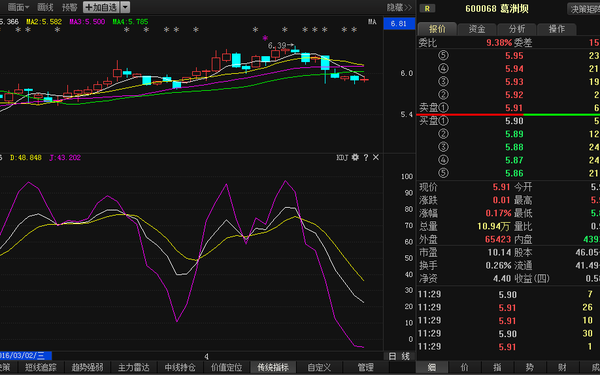Switch to the 分析 tab
The height and width of the screenshot is (375, 600).
[517, 29]
